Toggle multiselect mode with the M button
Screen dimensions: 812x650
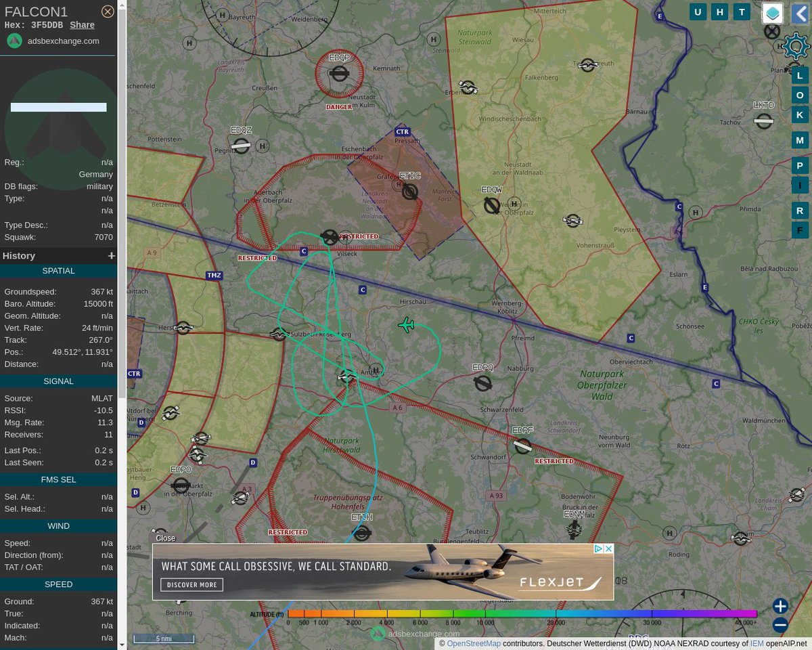click(799, 139)
